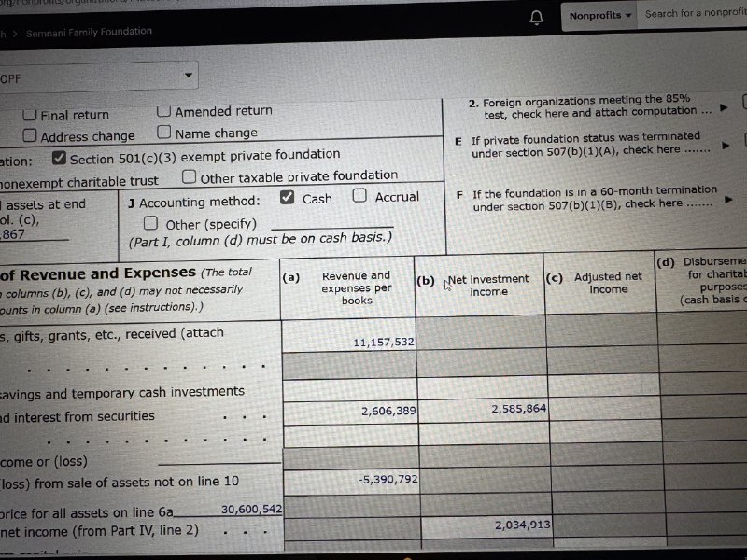Click the J Accounting method label

point(194,202)
